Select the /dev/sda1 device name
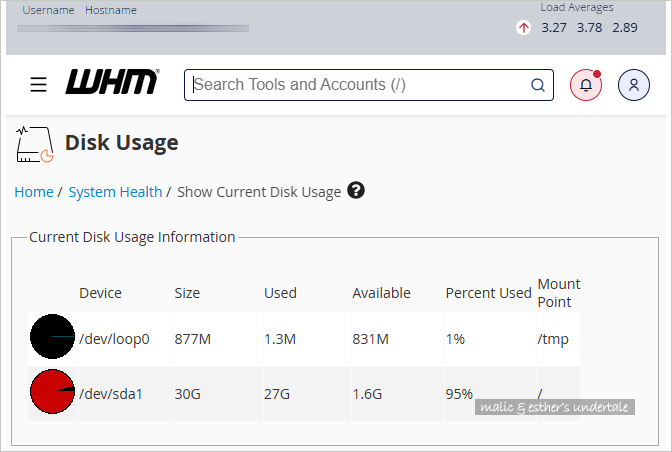 111,394
